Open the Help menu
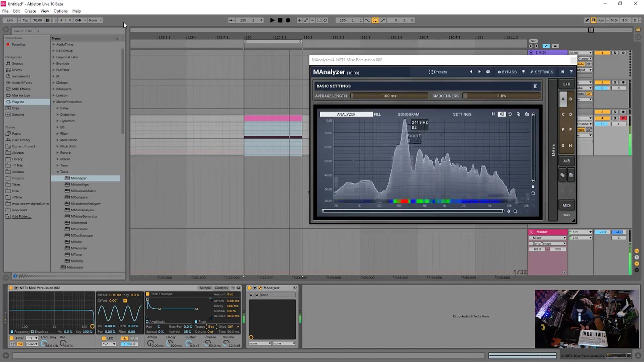 [x=76, y=11]
